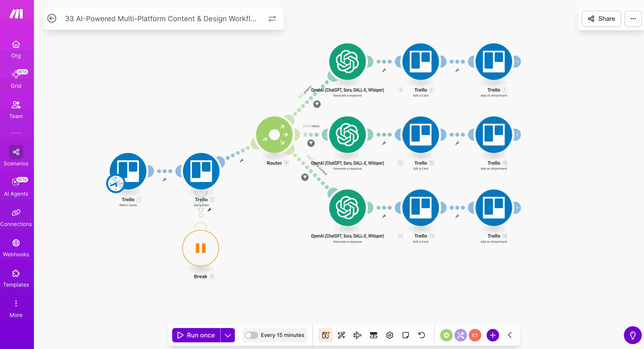Open Trello Add an Attachment module 14
Image resolution: width=644 pixels, height=349 pixels.
pos(494,207)
